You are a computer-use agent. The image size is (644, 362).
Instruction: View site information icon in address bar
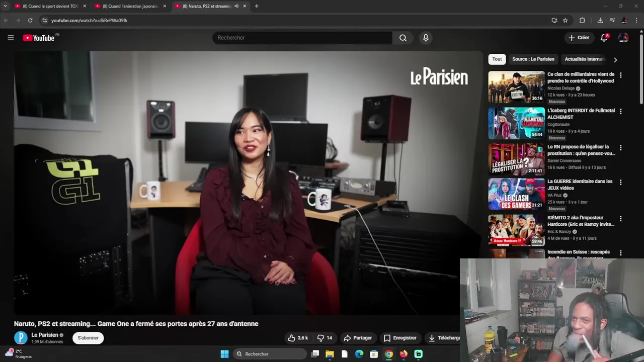tap(44, 20)
